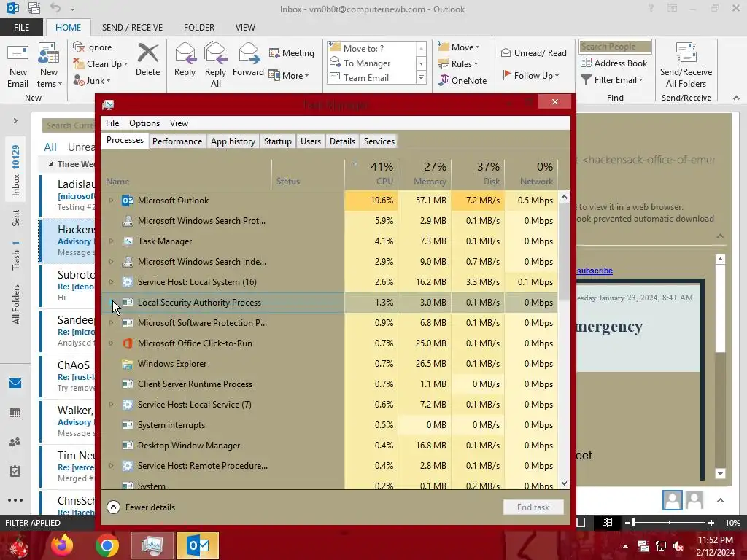Switch Outlook to Normal view in status bar

pos(581,522)
